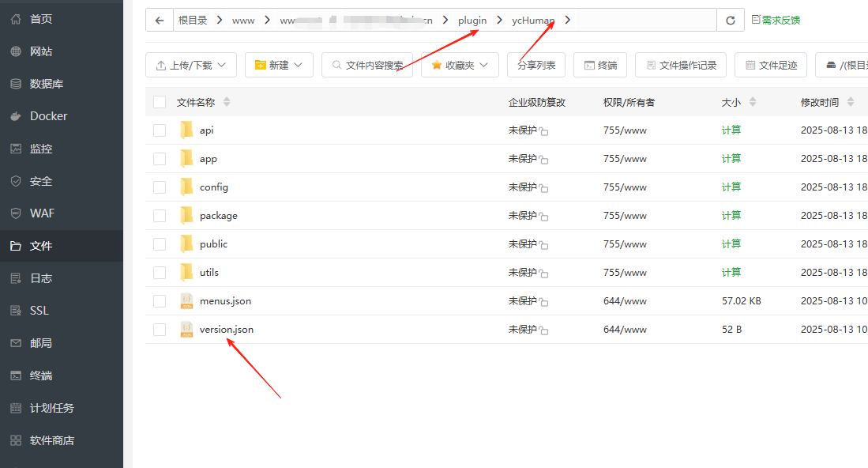The width and height of the screenshot is (868, 468).
Task: Click ycHuman breadcrumb segment
Action: [x=533, y=21]
